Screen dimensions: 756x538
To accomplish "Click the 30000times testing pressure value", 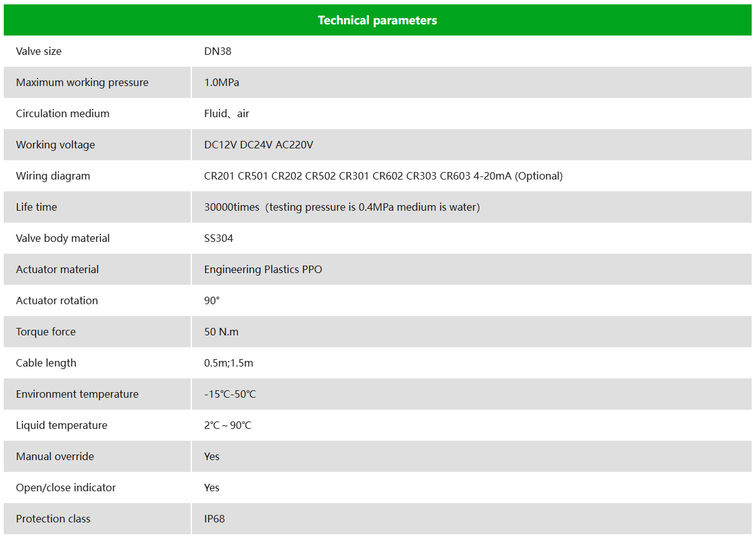I will click(x=342, y=207).
